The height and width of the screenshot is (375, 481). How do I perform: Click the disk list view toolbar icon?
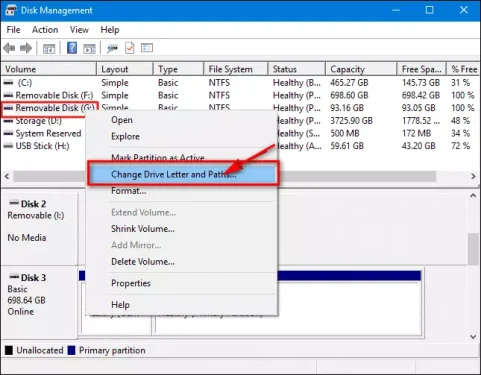point(147,48)
